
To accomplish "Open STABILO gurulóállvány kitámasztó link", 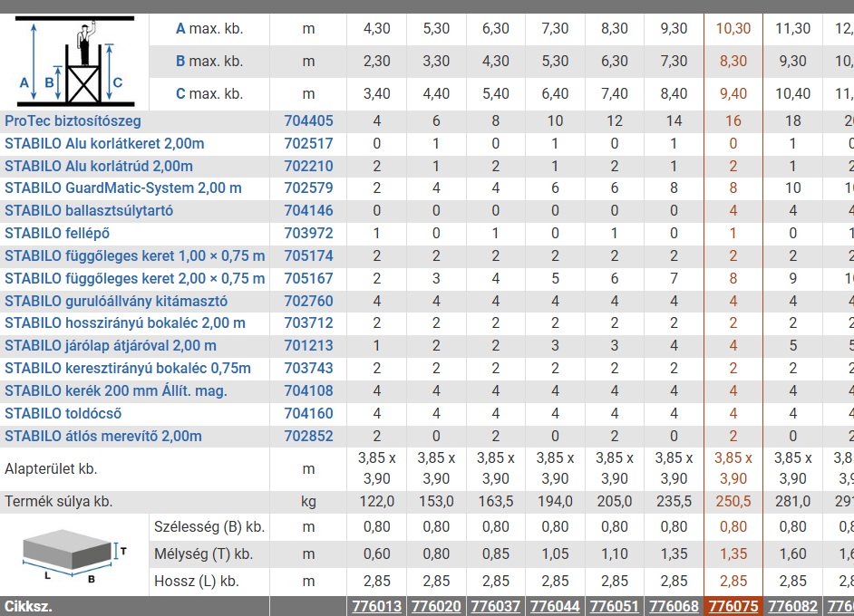I will click(116, 301).
